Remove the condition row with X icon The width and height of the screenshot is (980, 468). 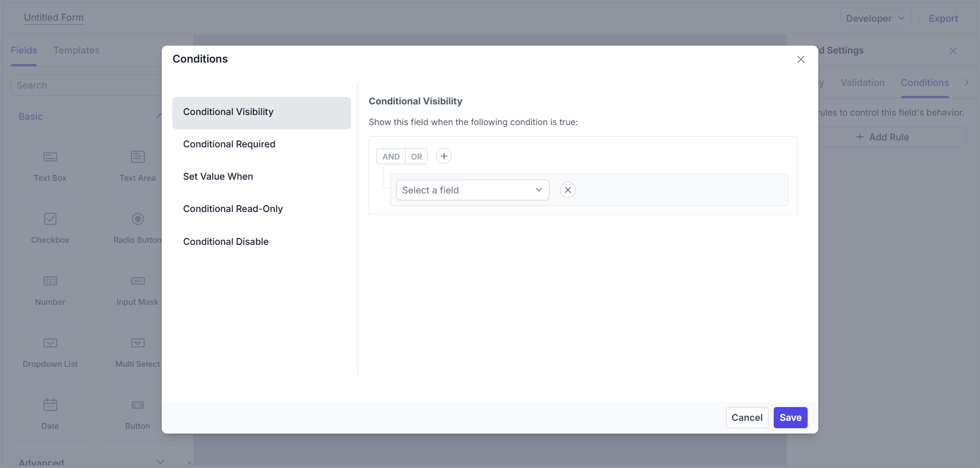coord(568,190)
